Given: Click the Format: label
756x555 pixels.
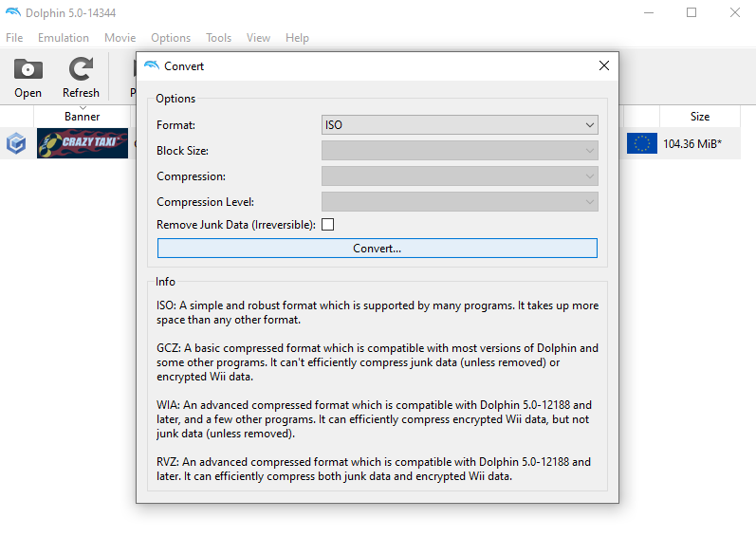Looking at the screenshot, I should click(176, 125).
